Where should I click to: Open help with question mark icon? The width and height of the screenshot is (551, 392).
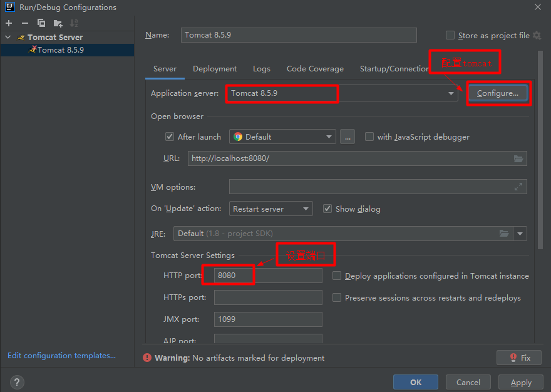pyautogui.click(x=17, y=382)
